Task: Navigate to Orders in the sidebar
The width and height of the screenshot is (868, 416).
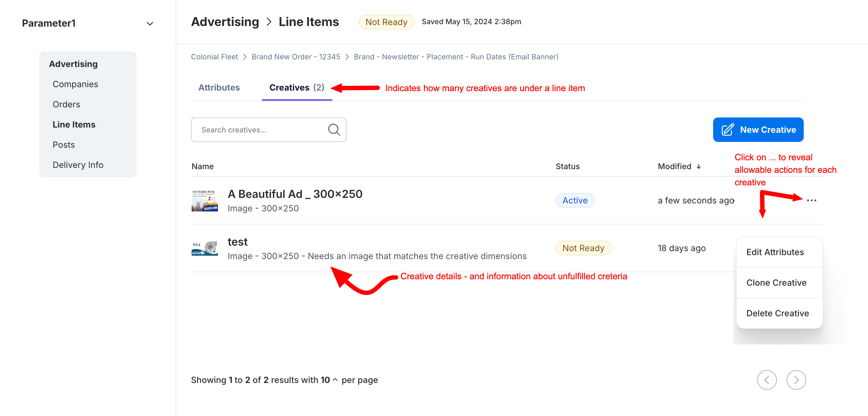Action: coord(66,104)
